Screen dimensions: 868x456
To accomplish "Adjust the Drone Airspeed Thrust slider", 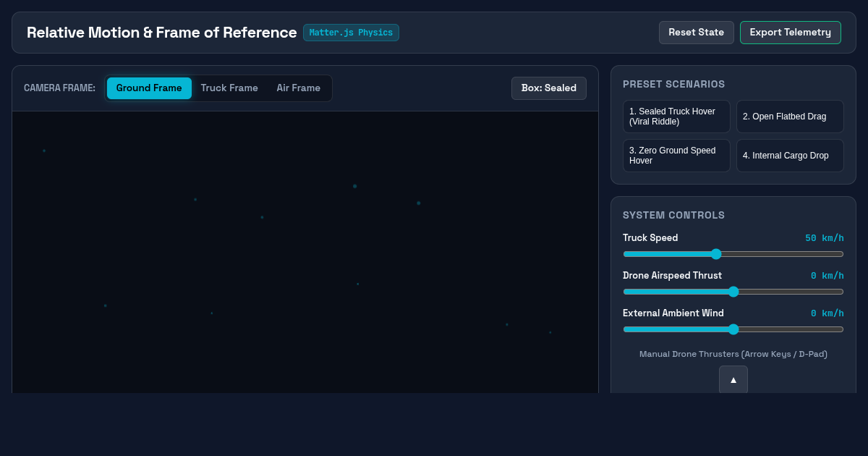I will [733, 292].
